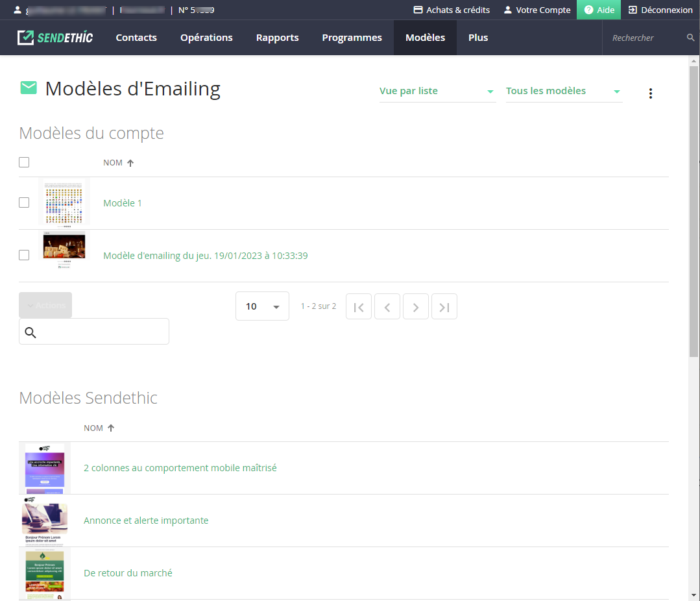Open the 2 colonnes mobile template
The image size is (700, 601).
tap(180, 467)
